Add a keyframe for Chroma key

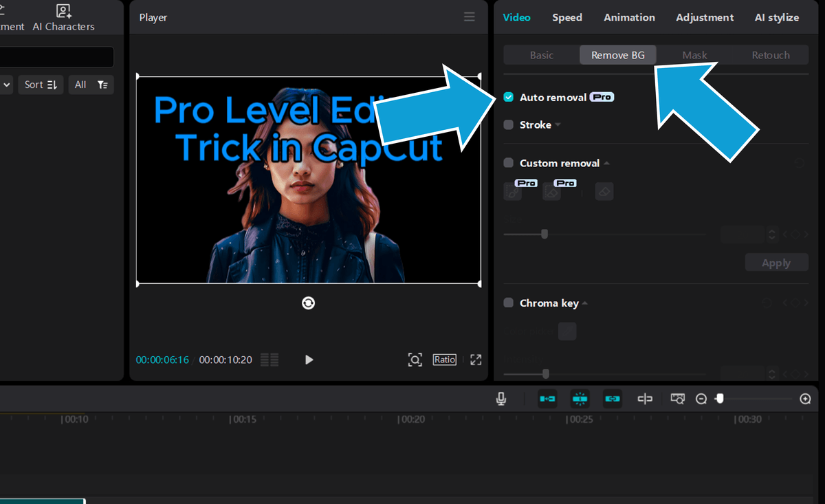(x=795, y=303)
